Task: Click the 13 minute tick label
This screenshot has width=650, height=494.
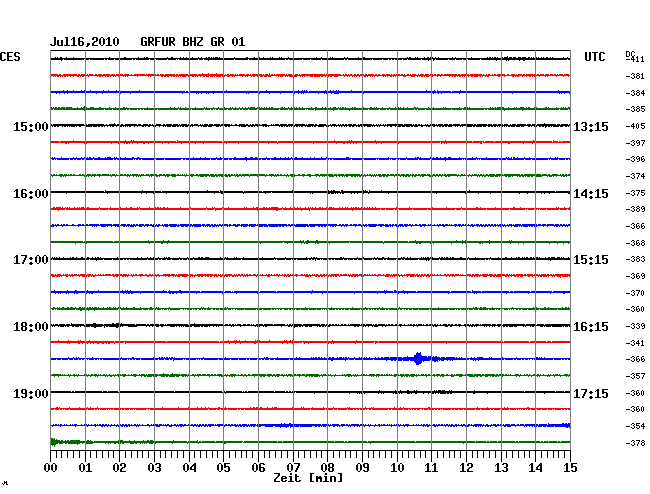Action: (501, 467)
